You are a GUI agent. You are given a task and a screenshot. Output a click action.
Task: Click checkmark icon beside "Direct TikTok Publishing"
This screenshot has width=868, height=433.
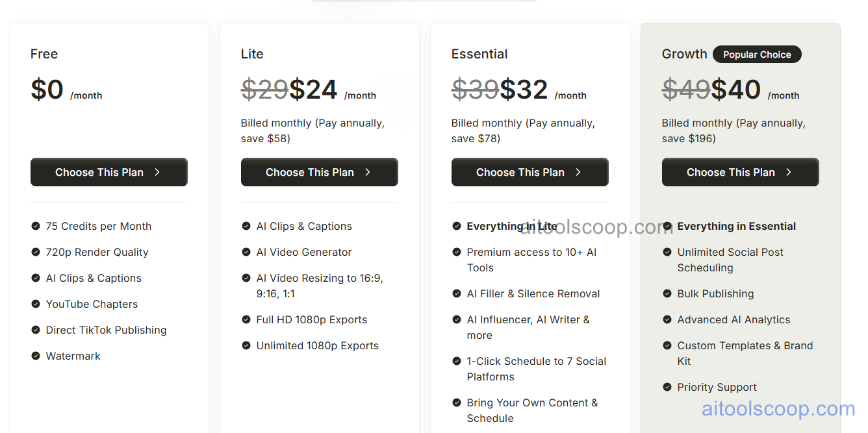36,330
